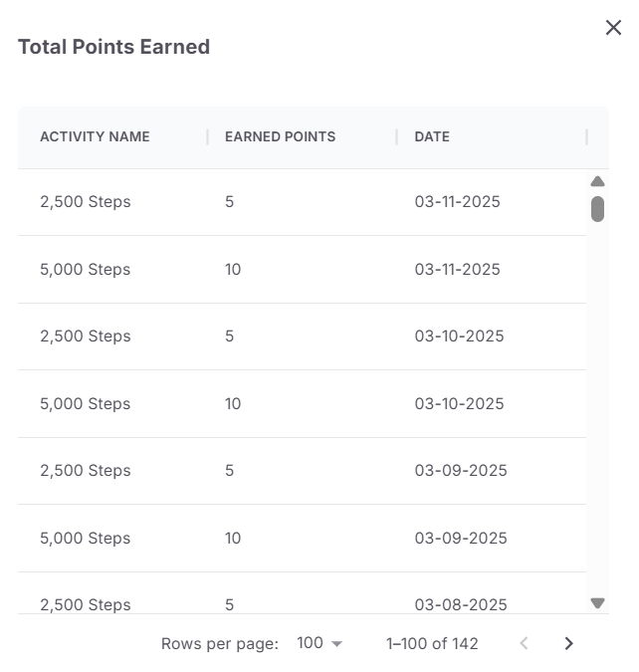Go to the next page of results
The image size is (639, 672).
click(568, 643)
